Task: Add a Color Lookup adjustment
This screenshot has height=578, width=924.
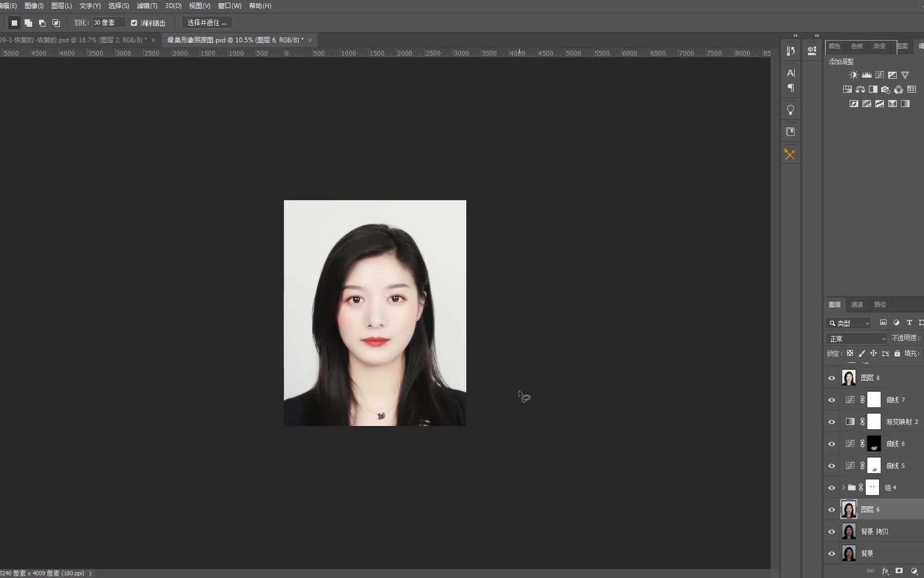Action: 912,89
